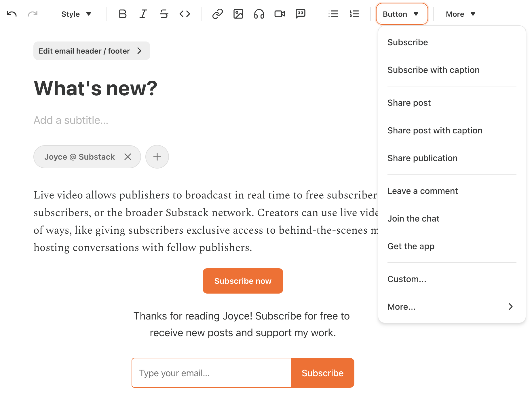Choose Share publication from the menu
This screenshot has width=532, height=397.
pos(452,158)
